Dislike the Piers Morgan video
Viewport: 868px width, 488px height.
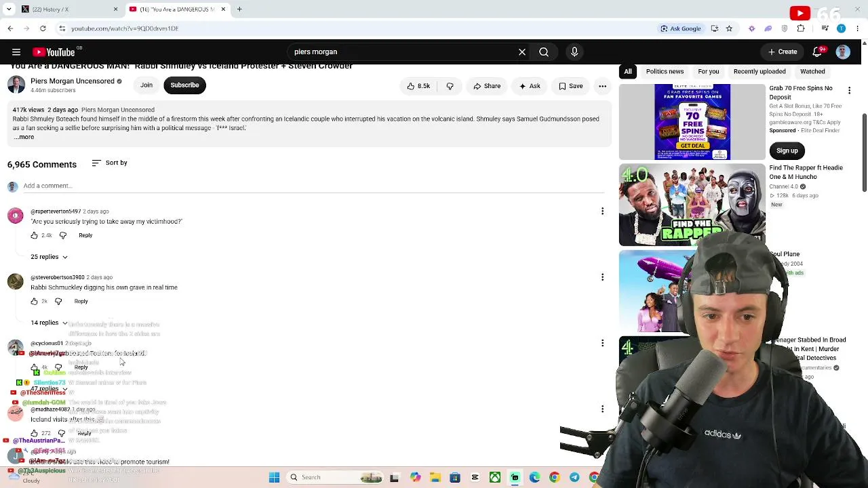pyautogui.click(x=450, y=86)
